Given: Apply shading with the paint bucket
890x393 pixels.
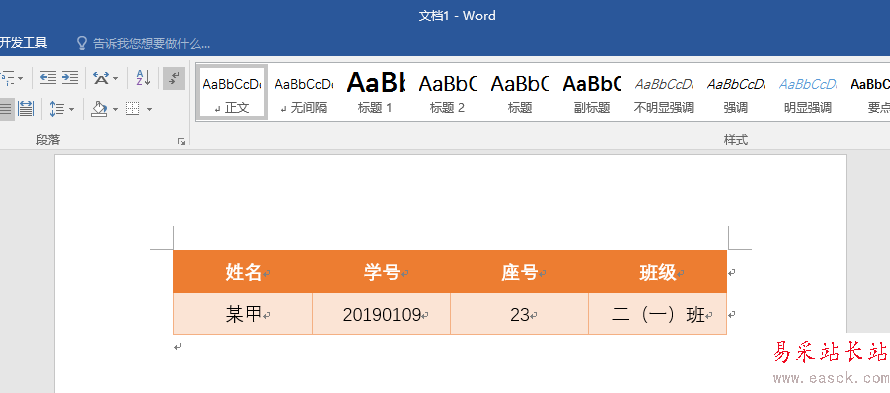Looking at the screenshot, I should (x=99, y=108).
